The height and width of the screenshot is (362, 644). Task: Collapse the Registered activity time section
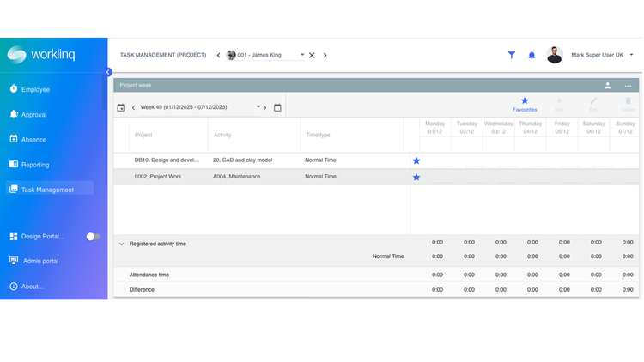(122, 244)
